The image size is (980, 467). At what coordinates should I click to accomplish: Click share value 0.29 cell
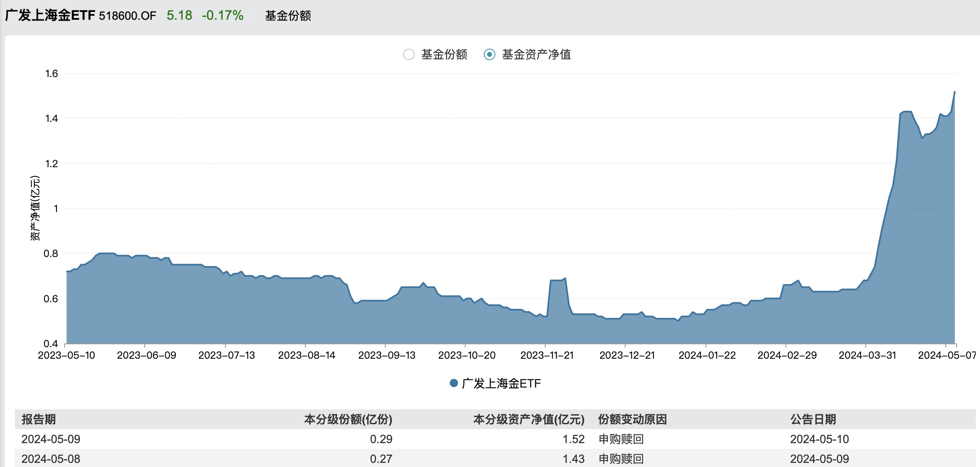pos(381,439)
